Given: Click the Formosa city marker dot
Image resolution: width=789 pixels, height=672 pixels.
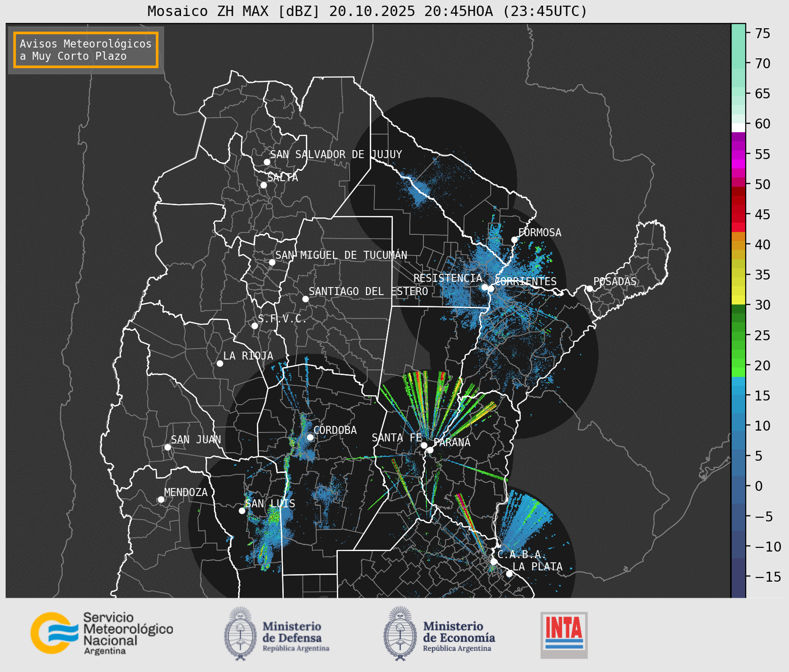Looking at the screenshot, I should point(514,240).
